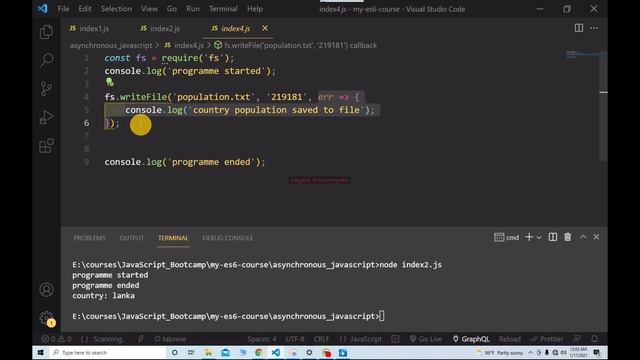The width and height of the screenshot is (640, 360).
Task: Open the Go menu
Action: pos(171,9)
